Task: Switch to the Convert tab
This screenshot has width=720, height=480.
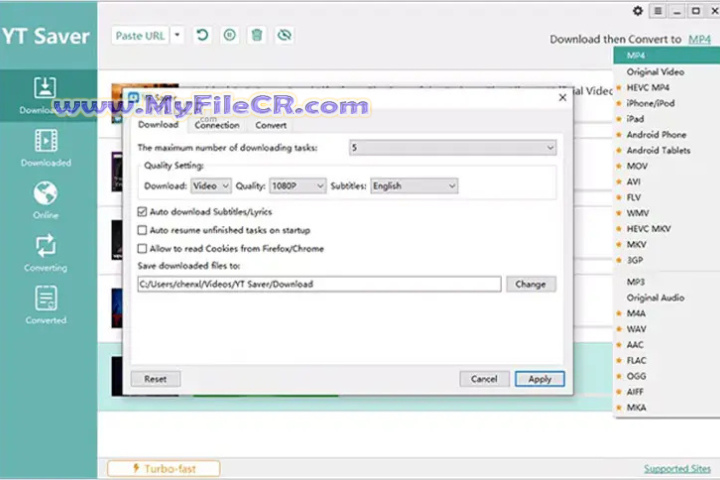Action: pyautogui.click(x=271, y=125)
